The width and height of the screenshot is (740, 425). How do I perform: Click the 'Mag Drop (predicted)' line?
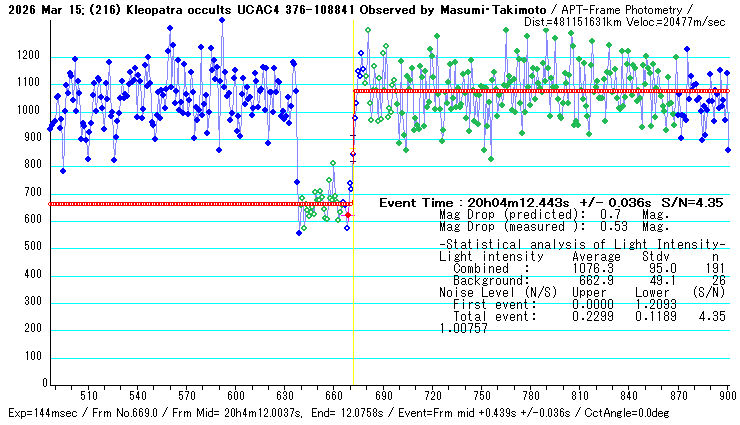coord(553,214)
